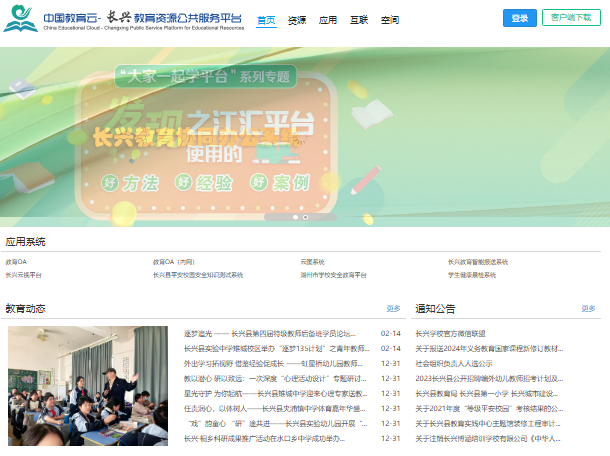
Task: Open the 长兴学校官方微信联盟 notice
Action: click(x=450, y=333)
